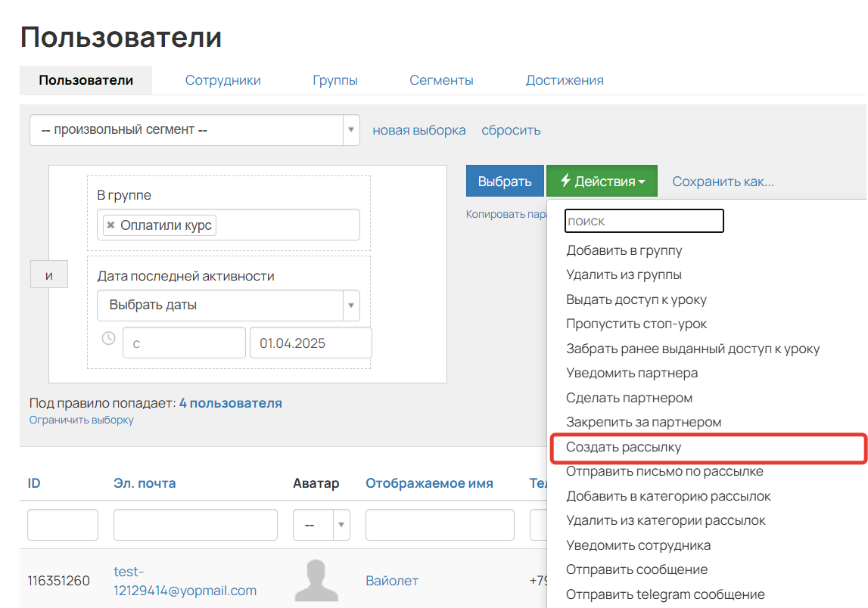868x608 pixels.
Task: Click the и condition button
Action: click(x=49, y=275)
